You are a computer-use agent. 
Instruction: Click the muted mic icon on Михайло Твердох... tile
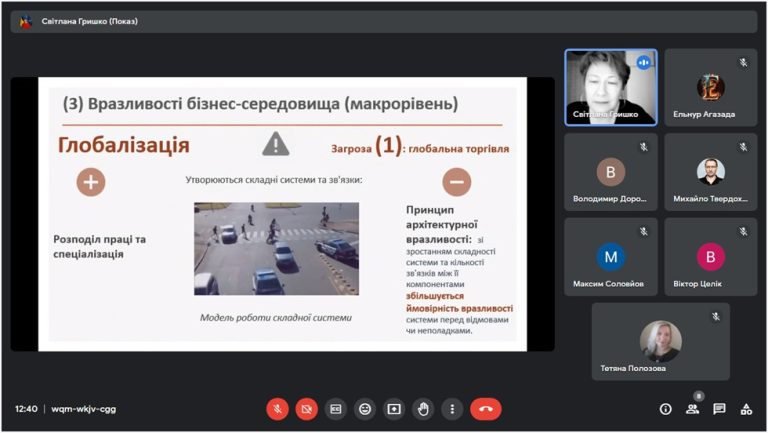(x=744, y=147)
